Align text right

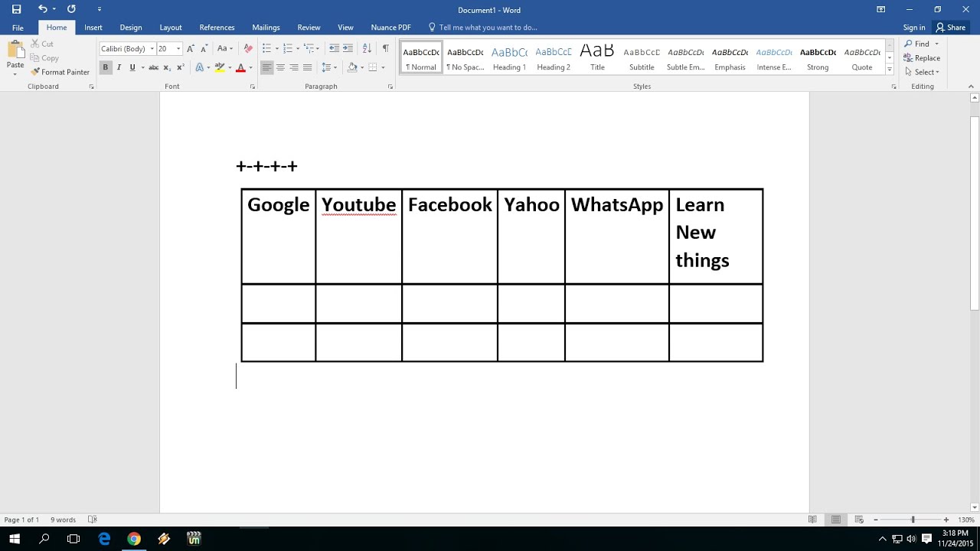(x=293, y=67)
